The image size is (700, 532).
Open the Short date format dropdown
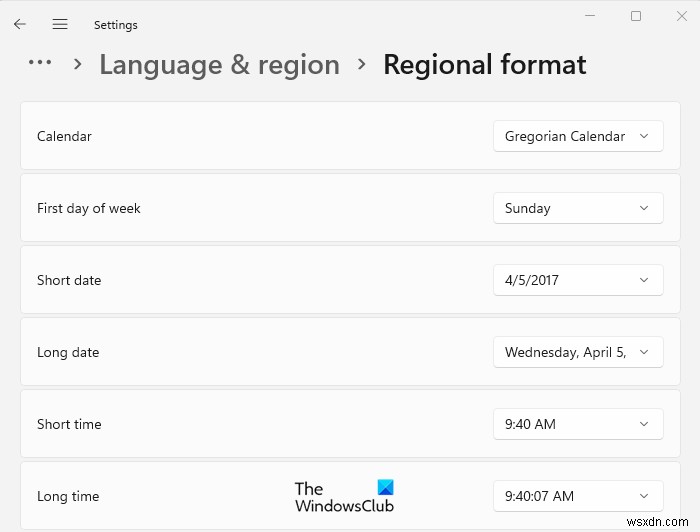pos(578,280)
